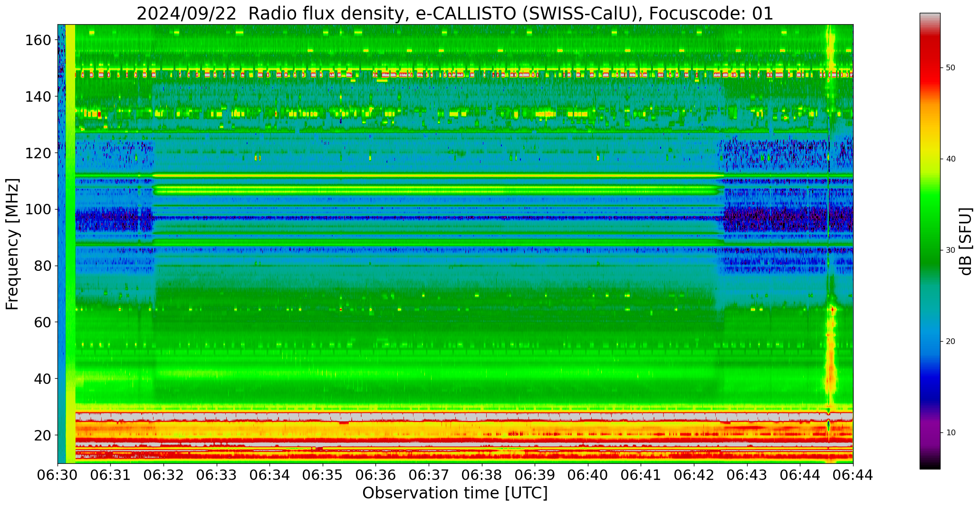
Task: Click the 160 frequency tick label
Action: point(38,40)
